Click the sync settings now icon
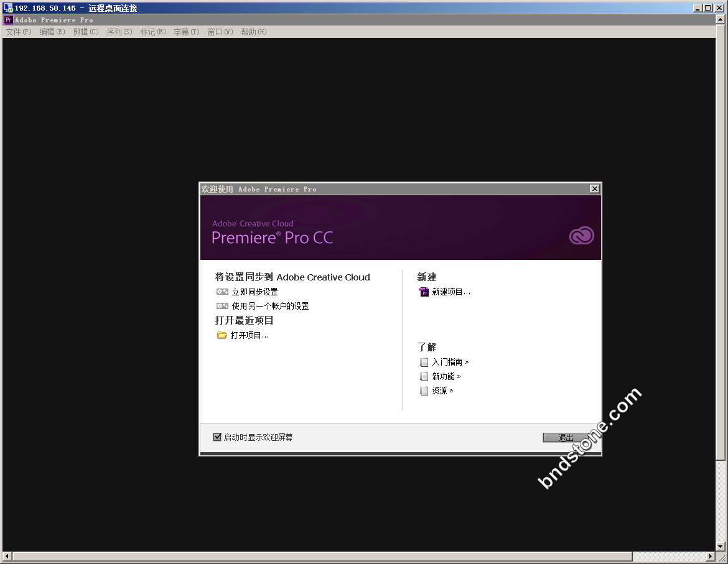Screen dimensions: 728x564 222,292
